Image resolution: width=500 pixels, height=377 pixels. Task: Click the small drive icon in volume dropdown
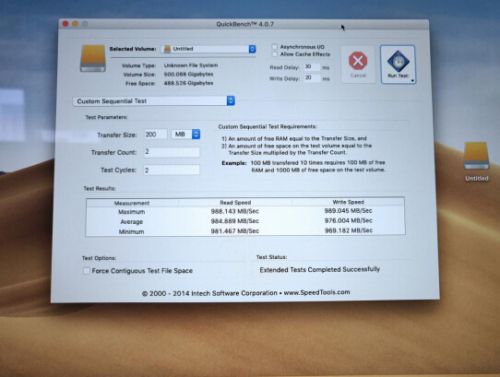[x=167, y=49]
